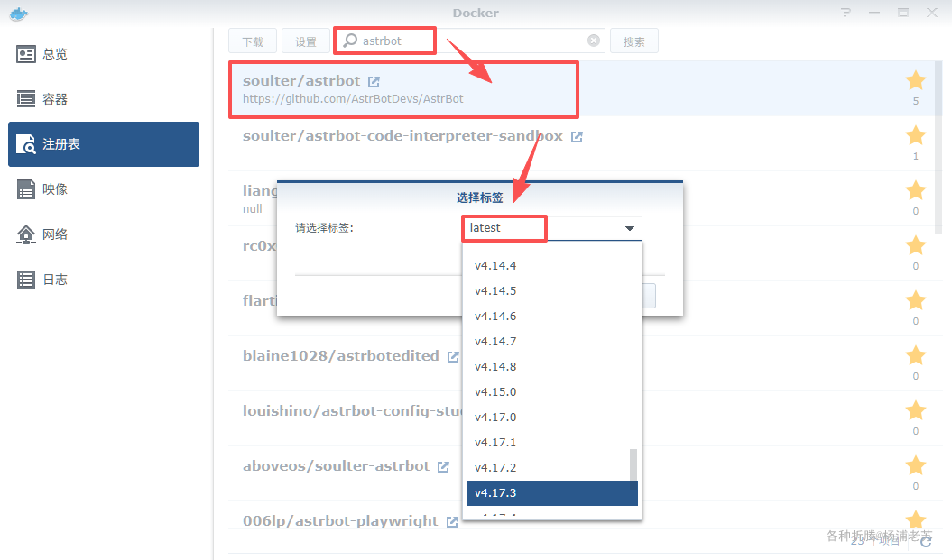Click the search magnifier icon

pos(350,41)
